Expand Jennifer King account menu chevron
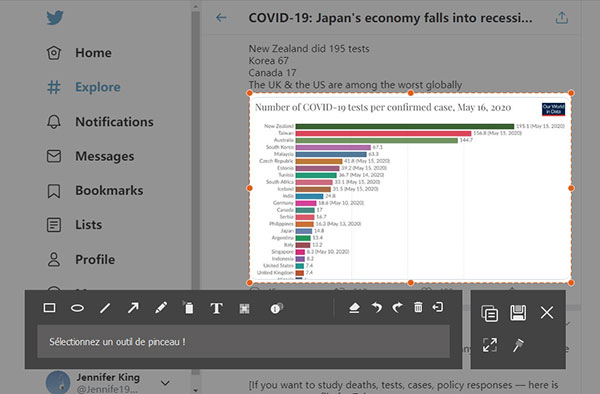This screenshot has width=600, height=394. [x=165, y=383]
